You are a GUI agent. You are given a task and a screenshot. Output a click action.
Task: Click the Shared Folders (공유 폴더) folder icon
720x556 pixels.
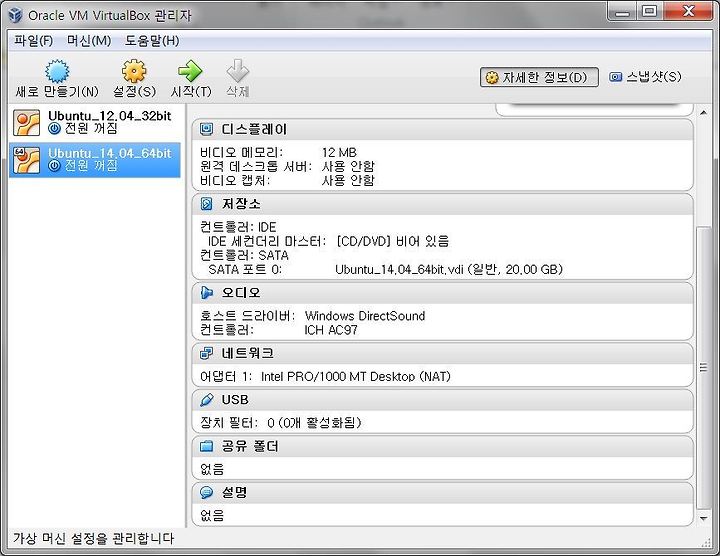pyautogui.click(x=207, y=446)
